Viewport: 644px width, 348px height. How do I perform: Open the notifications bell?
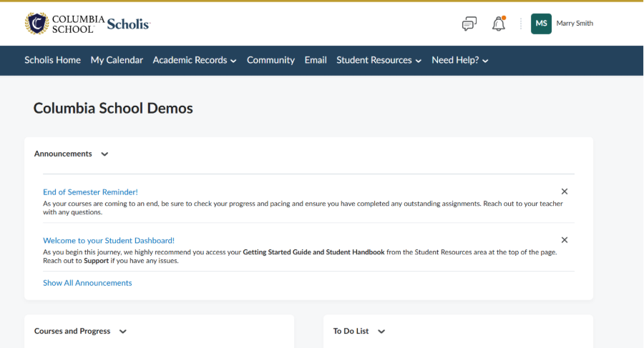coord(499,24)
